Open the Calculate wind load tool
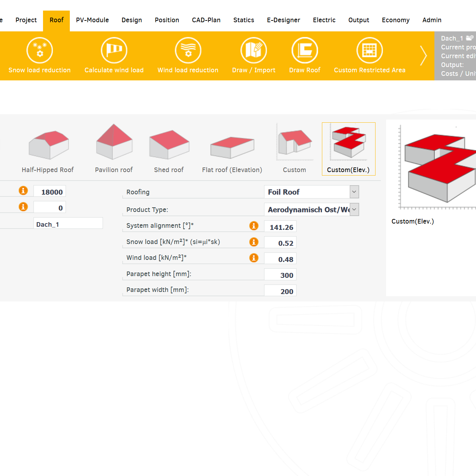 114,50
